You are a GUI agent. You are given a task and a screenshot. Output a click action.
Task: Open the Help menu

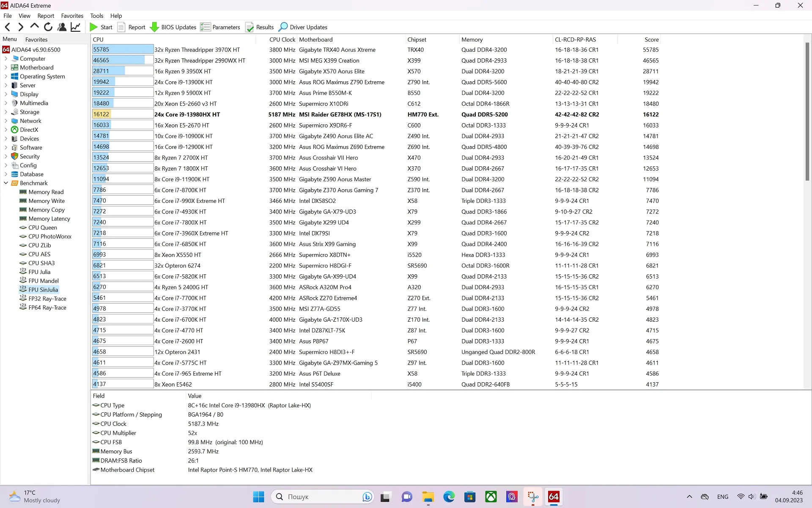116,16
